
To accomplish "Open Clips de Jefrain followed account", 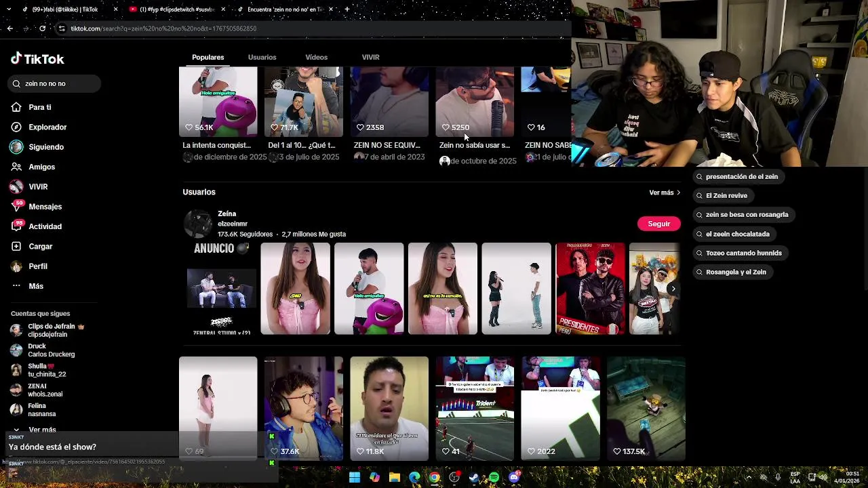I will (x=46, y=330).
